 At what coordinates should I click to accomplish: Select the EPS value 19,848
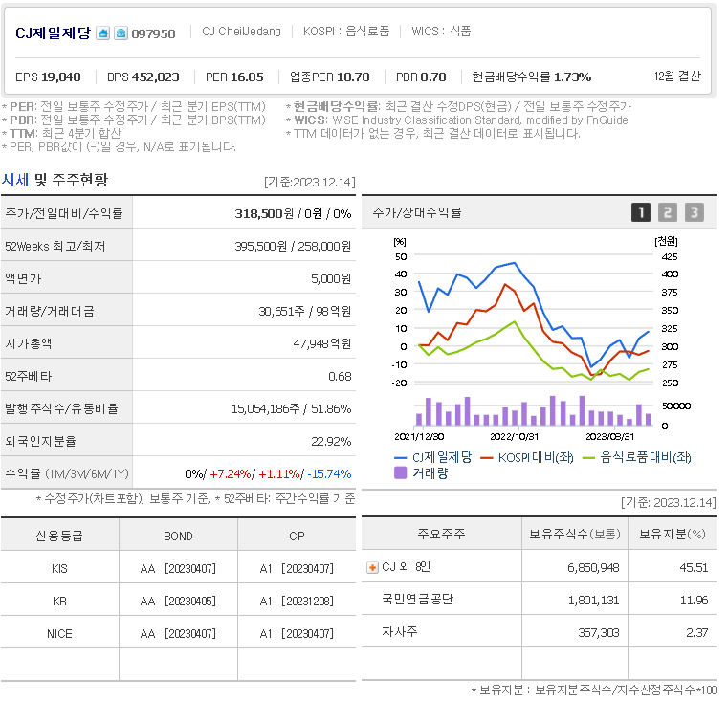61,77
